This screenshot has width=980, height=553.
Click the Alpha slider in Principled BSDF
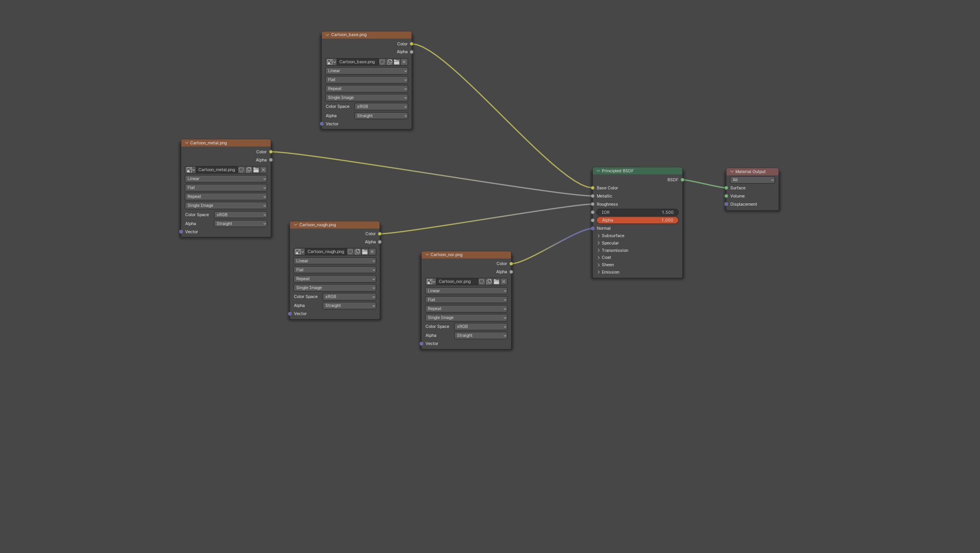pyautogui.click(x=637, y=220)
